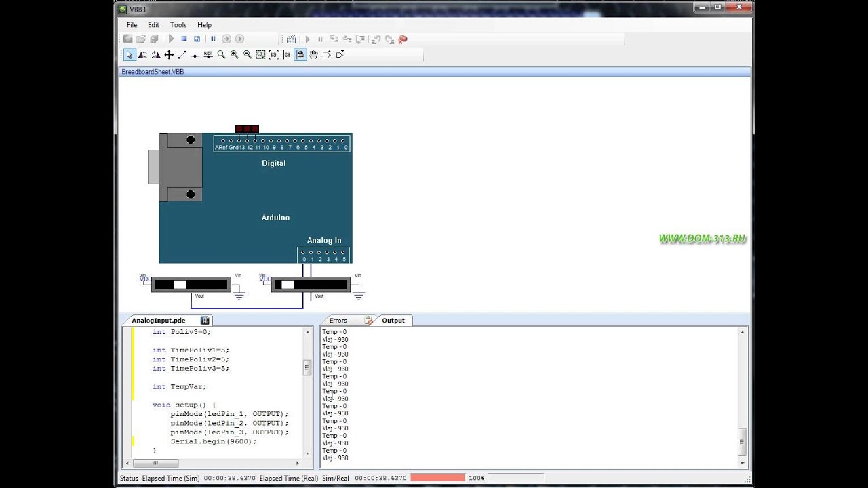The height and width of the screenshot is (488, 868).
Task: Click the second mirror/flip component icon
Action: pos(156,55)
